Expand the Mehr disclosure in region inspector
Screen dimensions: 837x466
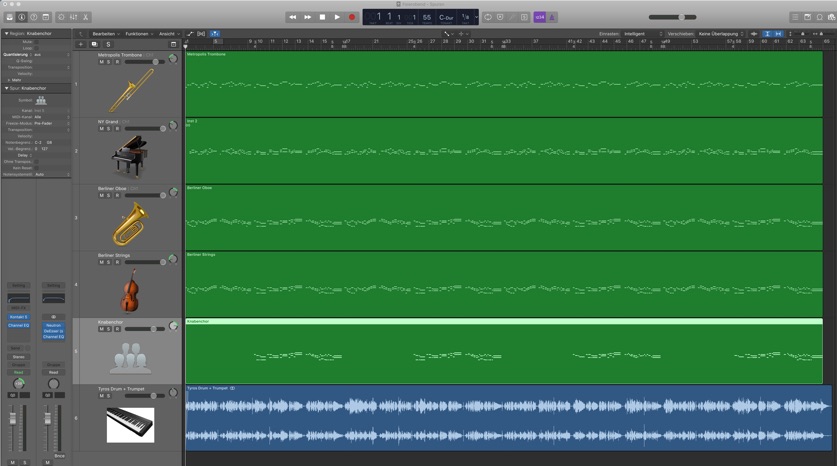point(9,80)
